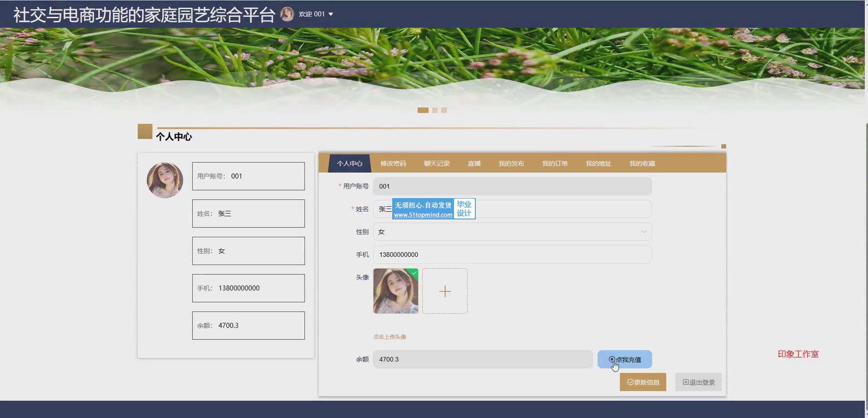Show the 我的收藏 tab
This screenshot has height=418, width=868.
[642, 164]
